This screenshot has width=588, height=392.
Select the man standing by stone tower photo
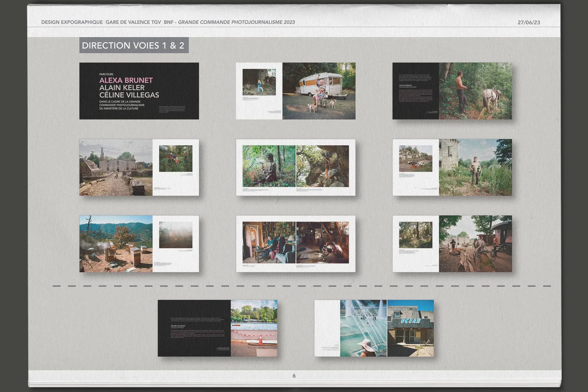pos(475,167)
